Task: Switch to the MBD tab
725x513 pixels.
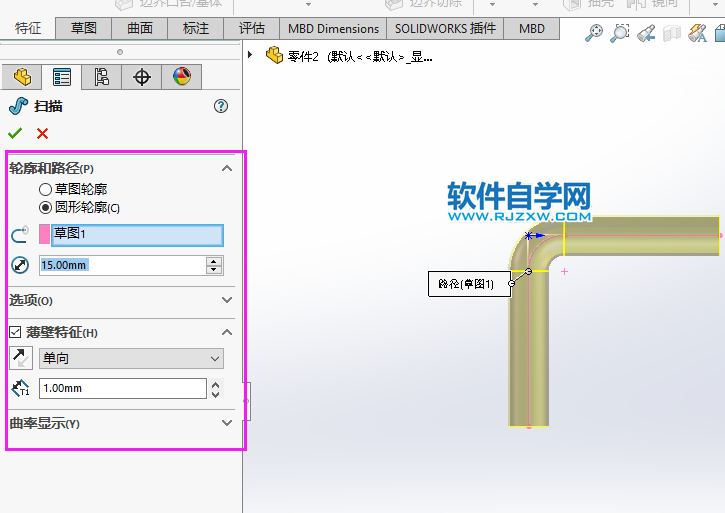Action: click(532, 29)
